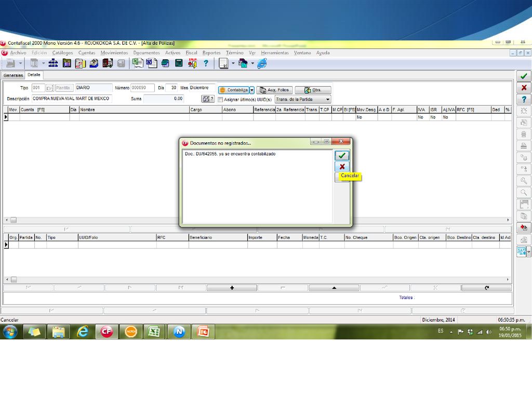Click the Beneficiario column header

[218, 237]
